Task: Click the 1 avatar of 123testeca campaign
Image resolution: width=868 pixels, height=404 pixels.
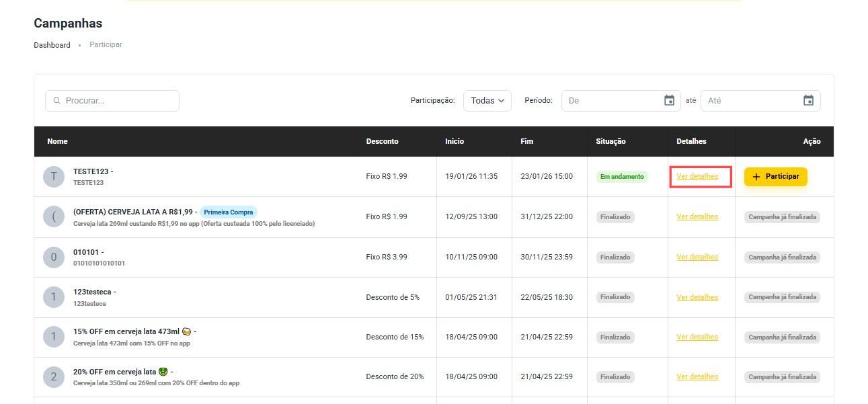Action: (54, 297)
